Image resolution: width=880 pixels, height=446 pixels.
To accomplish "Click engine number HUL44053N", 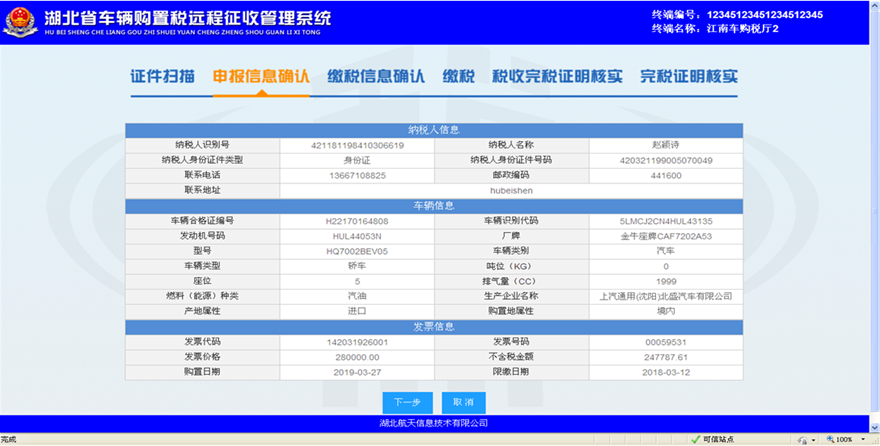I will (x=357, y=236).
